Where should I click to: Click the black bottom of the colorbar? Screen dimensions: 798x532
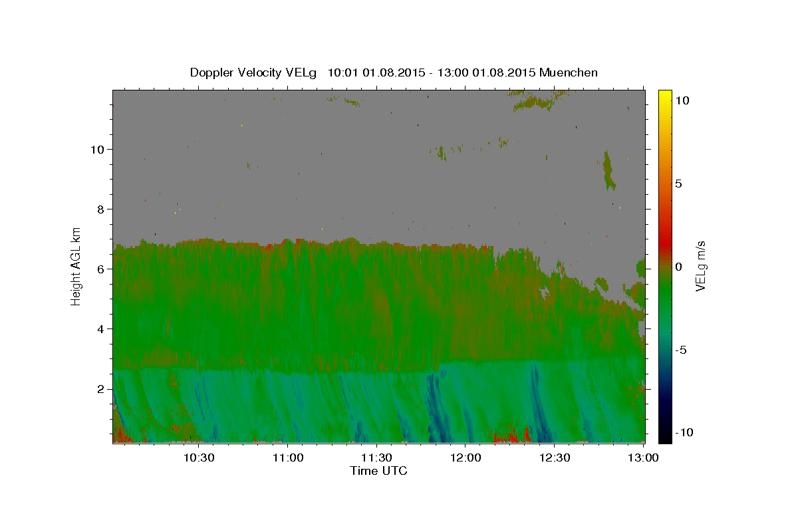click(x=665, y=436)
